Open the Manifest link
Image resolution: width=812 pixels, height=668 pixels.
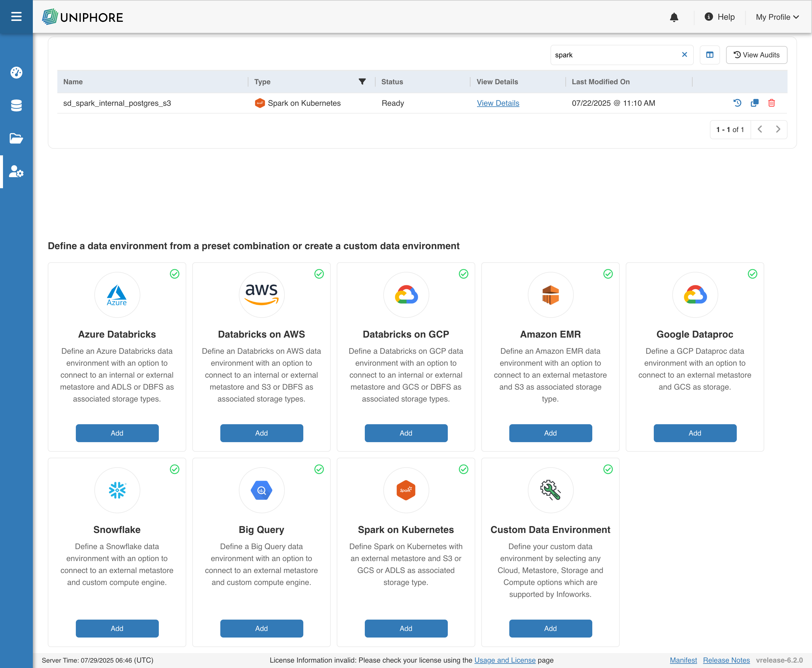pyautogui.click(x=683, y=660)
